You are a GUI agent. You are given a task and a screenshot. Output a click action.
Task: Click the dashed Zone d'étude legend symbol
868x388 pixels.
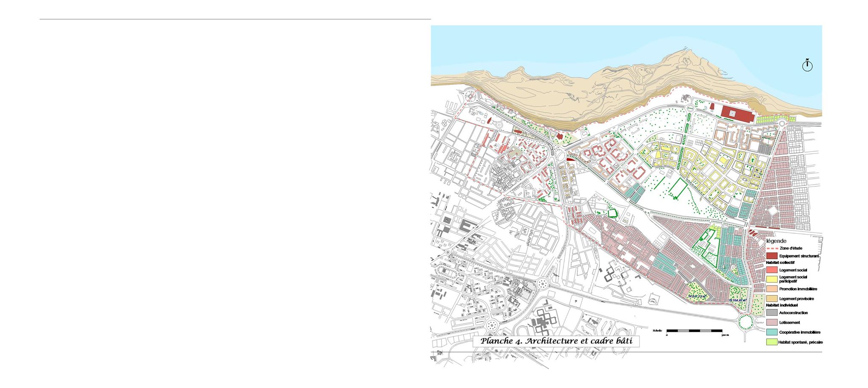tap(772, 248)
